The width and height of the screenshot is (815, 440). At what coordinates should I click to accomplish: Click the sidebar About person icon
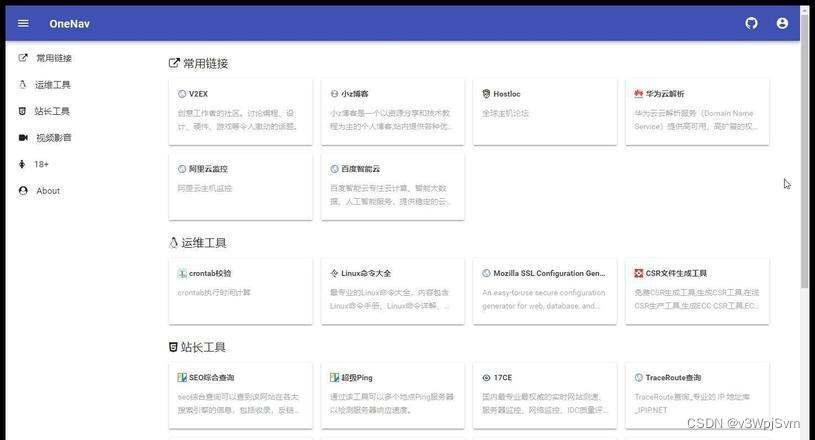[23, 191]
